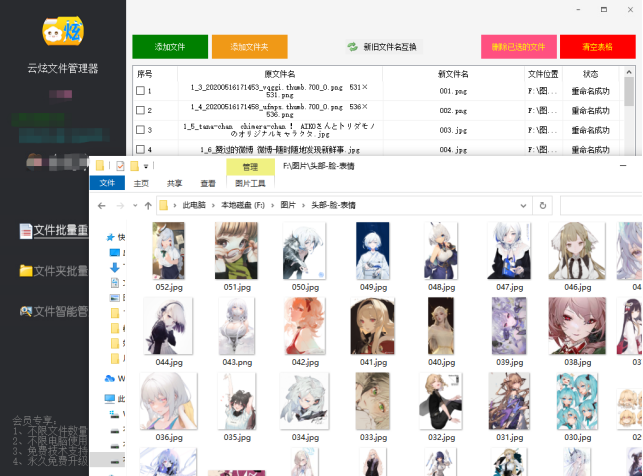Click the up one level arrow
This screenshot has height=476, width=643.
[x=148, y=205]
